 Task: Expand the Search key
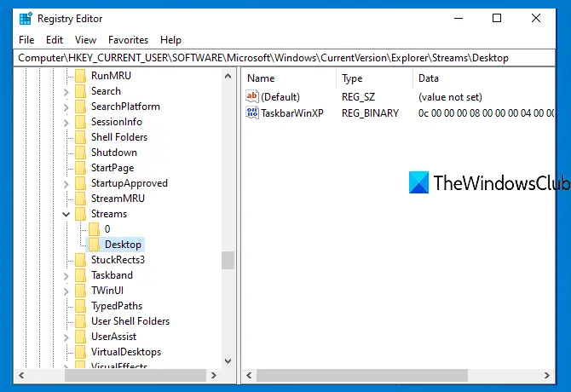[x=66, y=92]
